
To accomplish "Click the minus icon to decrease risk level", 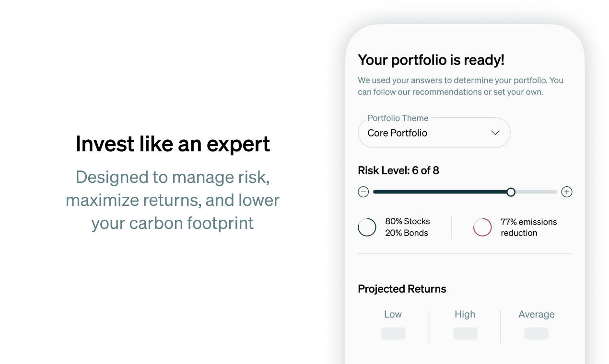I will click(363, 192).
